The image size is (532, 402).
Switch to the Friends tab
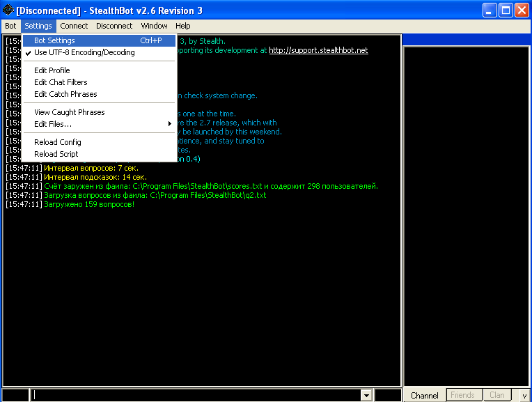[463, 395]
